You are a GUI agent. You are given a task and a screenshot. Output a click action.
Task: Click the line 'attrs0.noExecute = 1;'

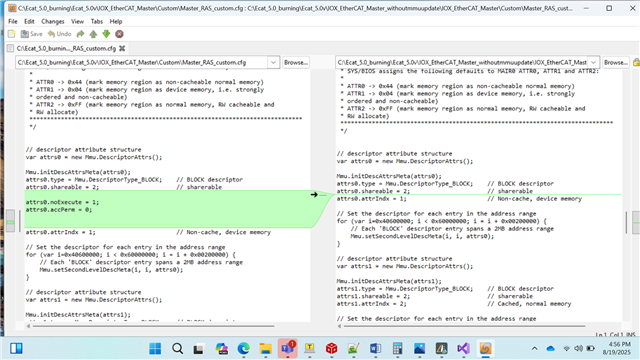pyautogui.click(x=62, y=202)
